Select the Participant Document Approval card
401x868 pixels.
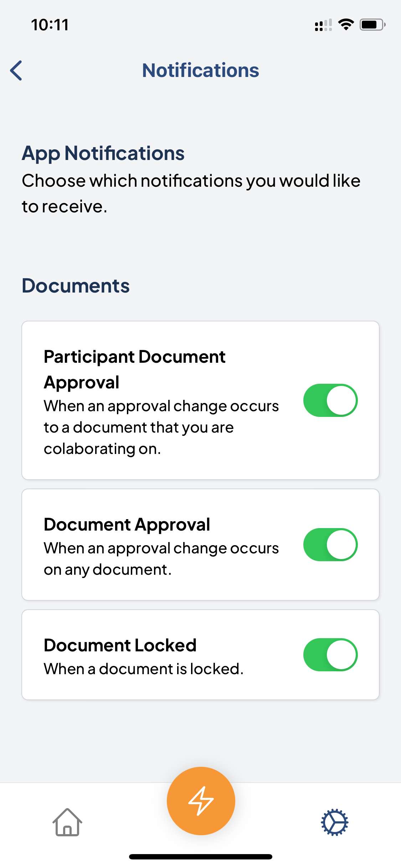[200, 400]
